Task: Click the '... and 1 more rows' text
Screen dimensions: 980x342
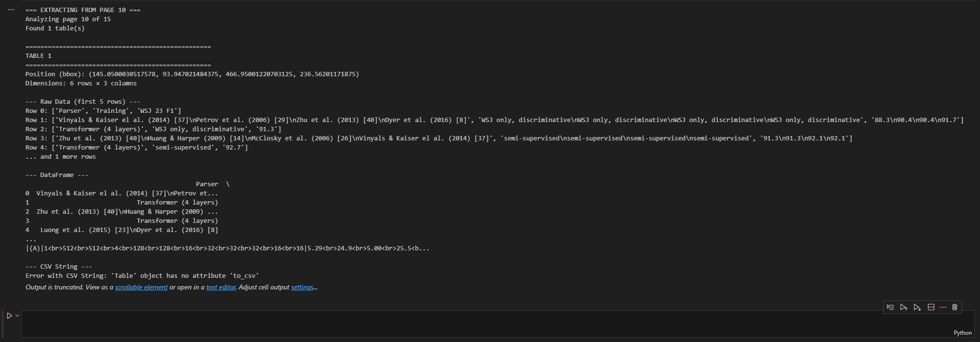Action: pyautogui.click(x=61, y=156)
